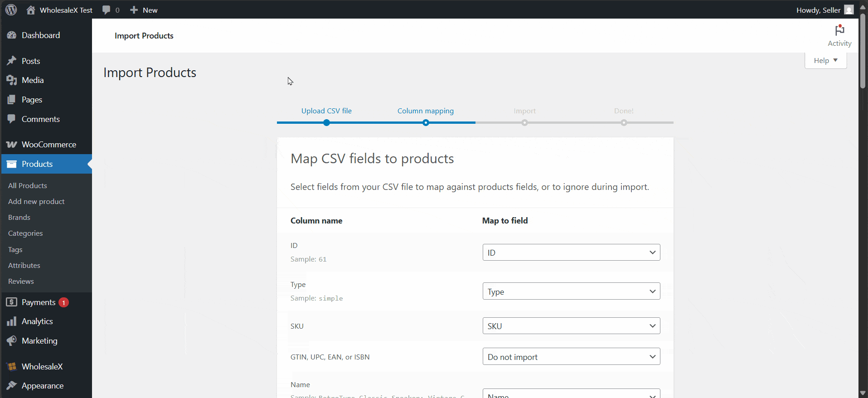Open the Dashboard menu
Image resolution: width=868 pixels, height=398 pixels.
tap(41, 35)
